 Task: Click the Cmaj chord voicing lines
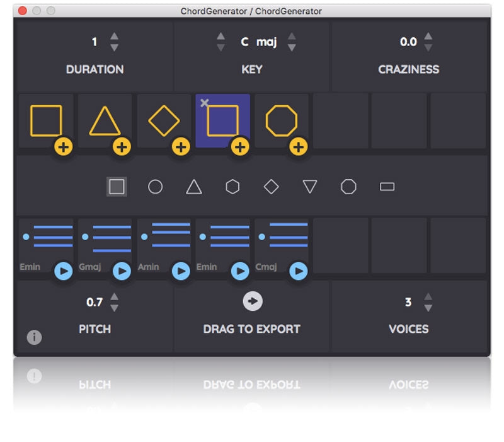tap(289, 235)
